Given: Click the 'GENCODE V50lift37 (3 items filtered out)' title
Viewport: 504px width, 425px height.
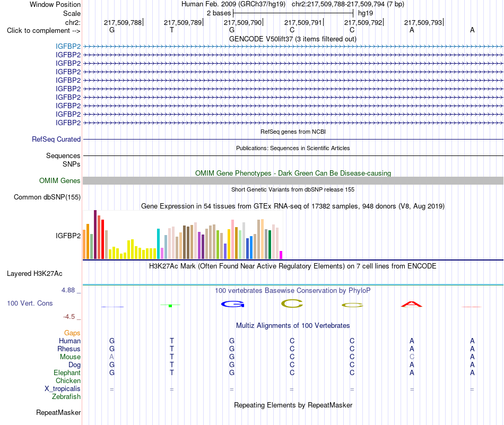Looking at the screenshot, I should click(292, 39).
